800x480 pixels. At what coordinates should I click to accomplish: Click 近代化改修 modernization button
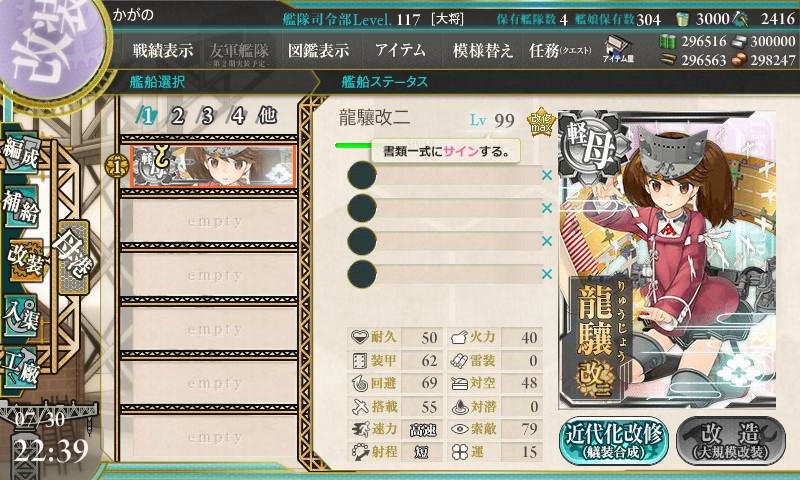[614, 441]
